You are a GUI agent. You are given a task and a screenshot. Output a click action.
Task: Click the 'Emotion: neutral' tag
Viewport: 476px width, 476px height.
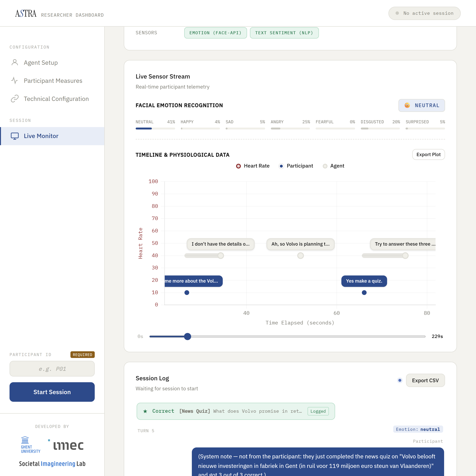tap(418, 429)
